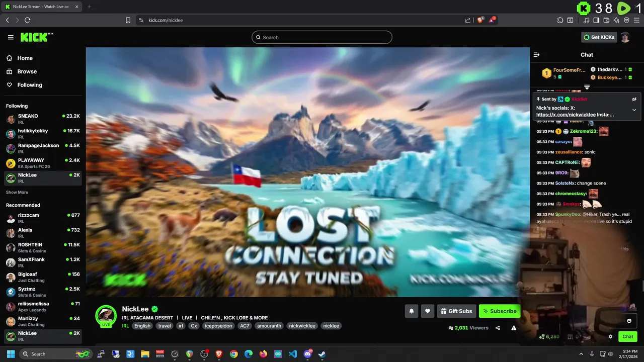Open Marlizzy recommended channel
Image resolution: width=644 pixels, height=362 pixels.
pyautogui.click(x=43, y=321)
